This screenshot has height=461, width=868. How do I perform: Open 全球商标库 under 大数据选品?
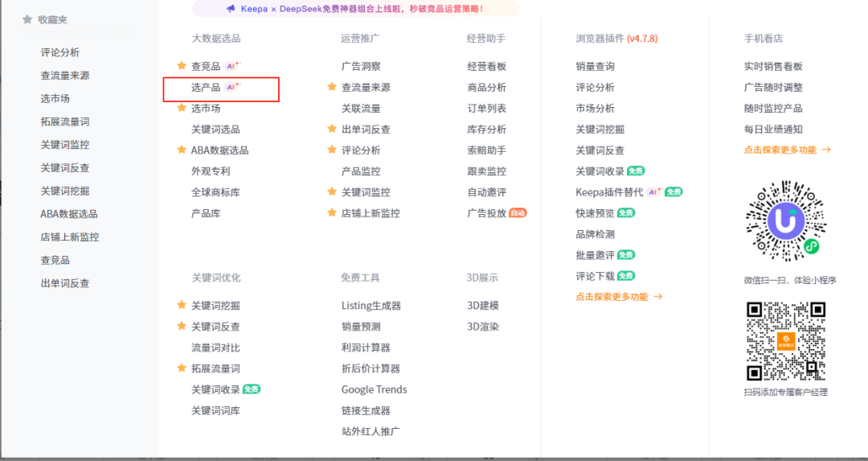click(216, 192)
